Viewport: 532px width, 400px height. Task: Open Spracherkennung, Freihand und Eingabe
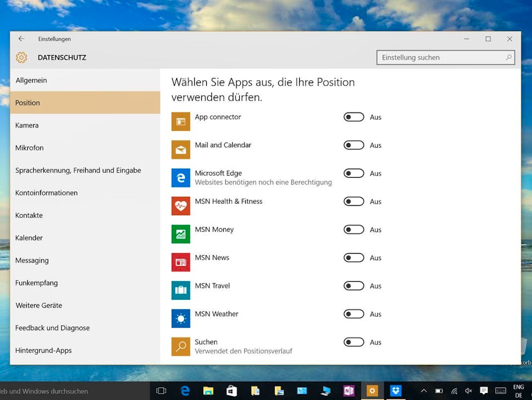(x=85, y=170)
